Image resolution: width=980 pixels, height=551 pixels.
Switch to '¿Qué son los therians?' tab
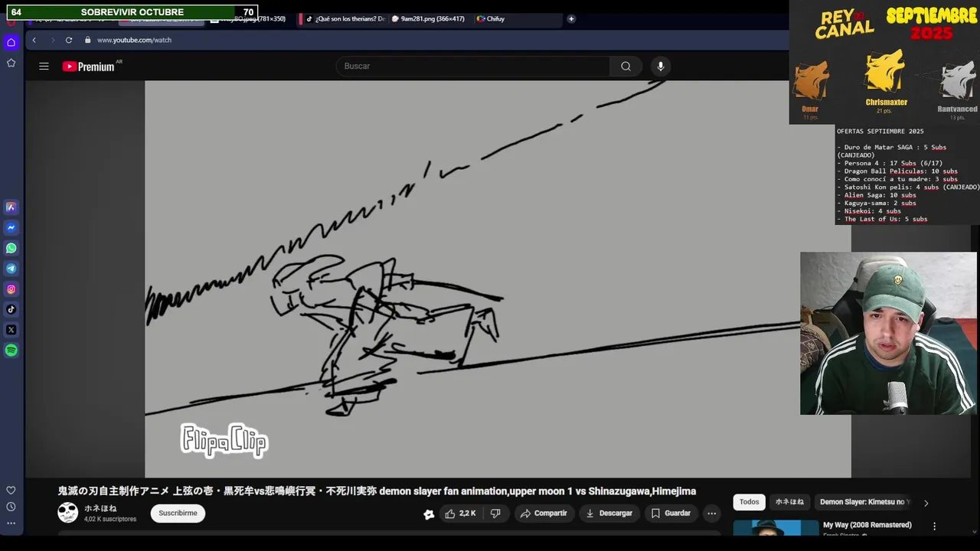point(345,18)
